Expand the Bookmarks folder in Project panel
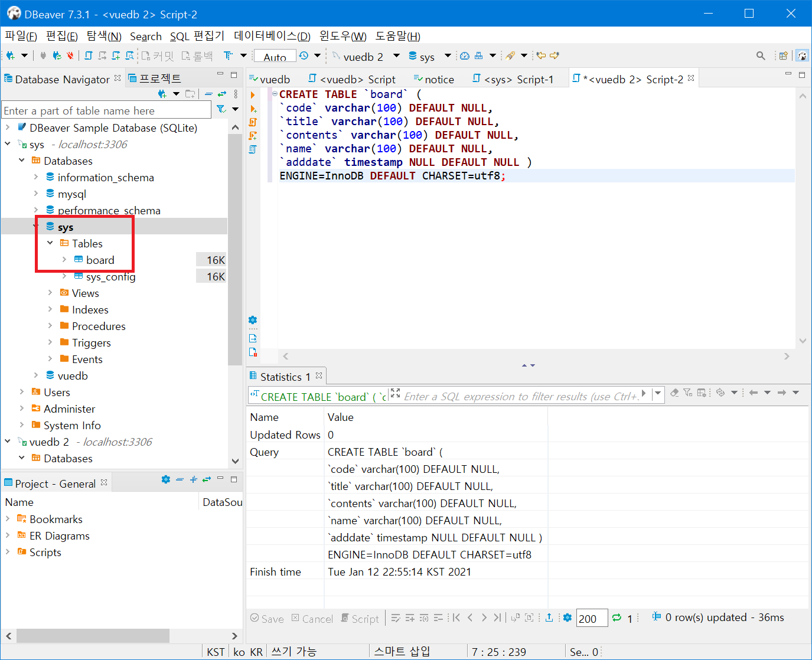This screenshot has height=660, width=812. [x=8, y=519]
